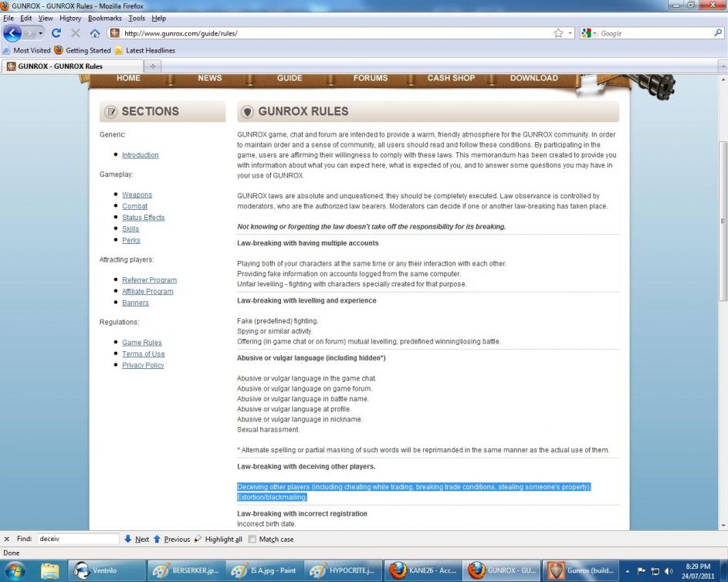This screenshot has height=582, width=728.
Task: Open the Bookmarks menu
Action: (104, 18)
